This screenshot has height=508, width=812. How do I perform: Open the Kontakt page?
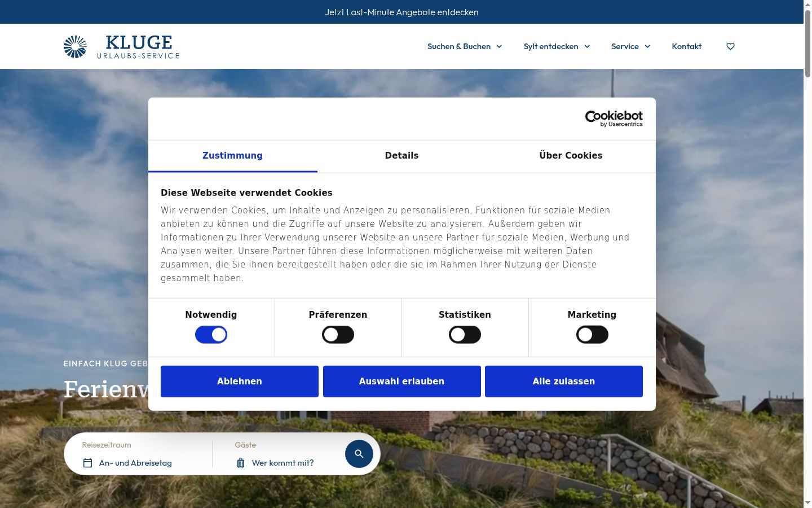point(686,46)
